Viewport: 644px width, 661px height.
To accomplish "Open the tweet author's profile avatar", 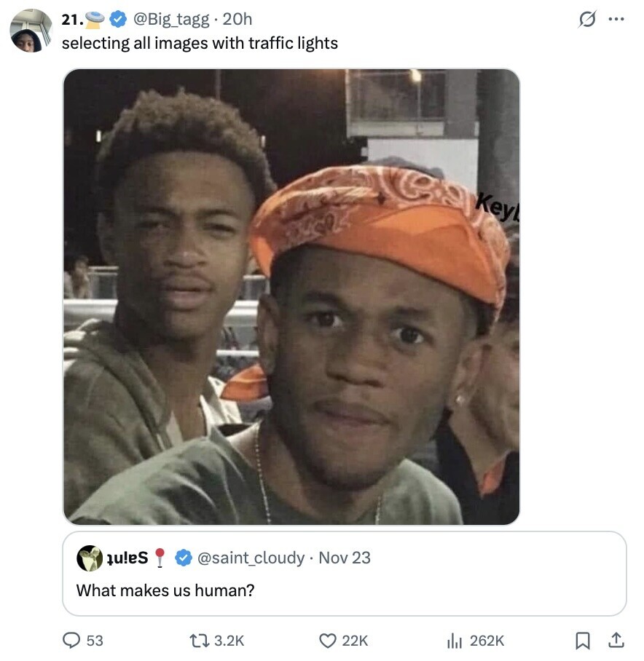I will point(31,31).
